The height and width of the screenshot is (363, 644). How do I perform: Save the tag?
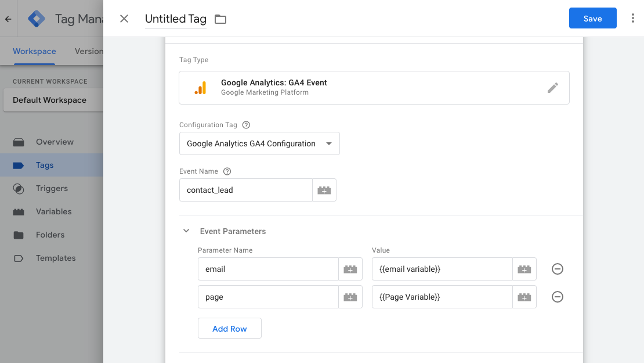592,19
